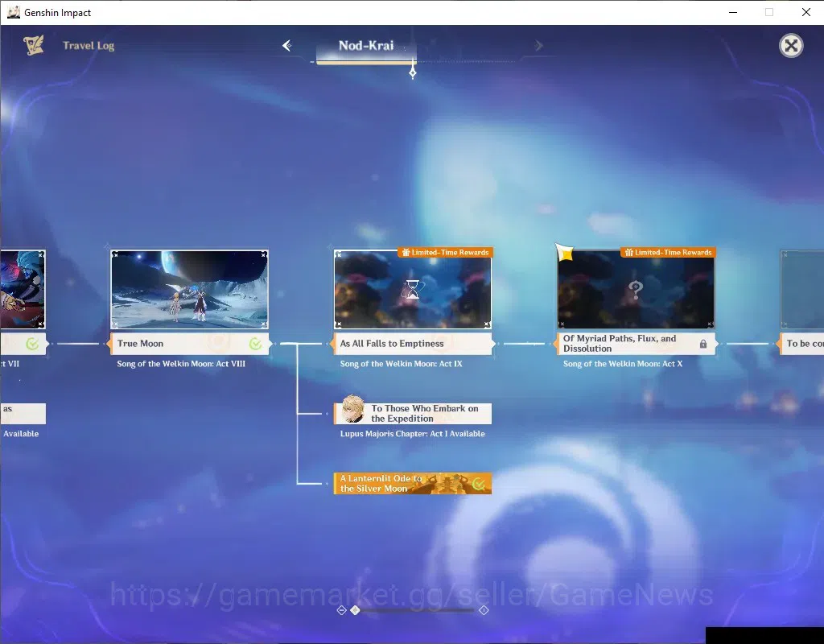Go to next region with right arrow
Screen dimensions: 824x644
tap(538, 46)
